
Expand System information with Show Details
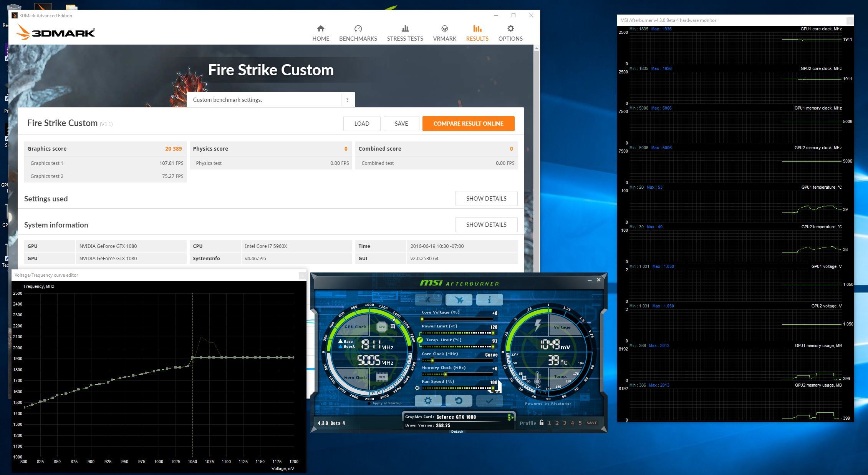[486, 224]
